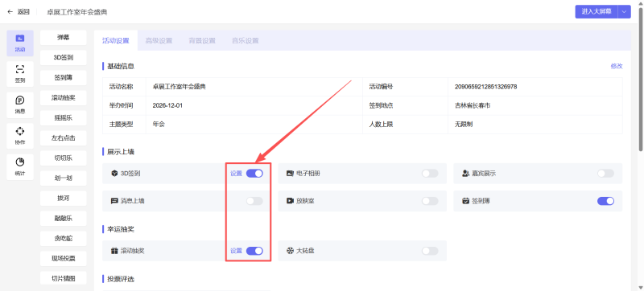
Task: Switch to the 高级设置 tab
Action: pyautogui.click(x=159, y=40)
